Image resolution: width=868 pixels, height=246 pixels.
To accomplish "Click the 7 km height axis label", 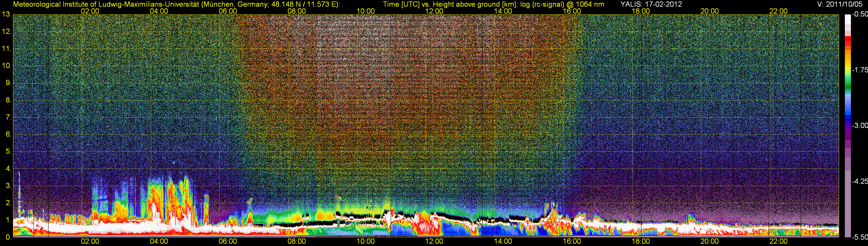I will tap(8, 117).
